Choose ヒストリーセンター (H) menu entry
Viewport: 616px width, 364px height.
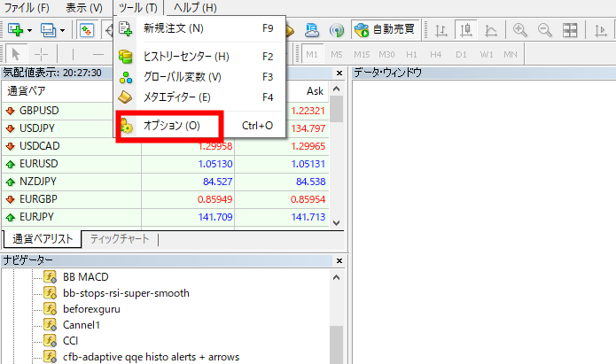point(199,57)
